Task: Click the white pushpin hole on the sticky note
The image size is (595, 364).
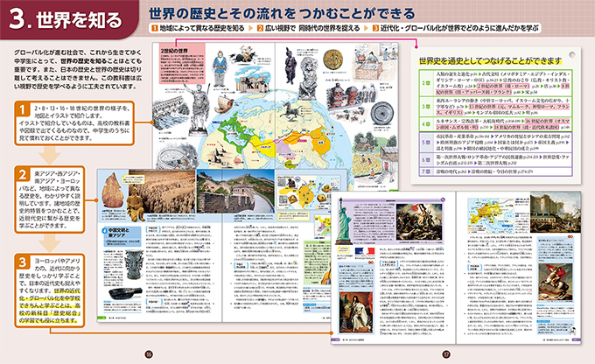Action: point(572,54)
